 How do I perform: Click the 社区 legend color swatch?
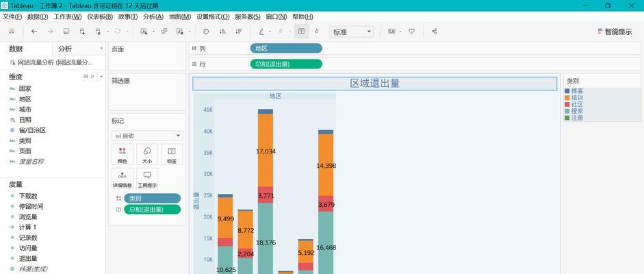point(567,104)
